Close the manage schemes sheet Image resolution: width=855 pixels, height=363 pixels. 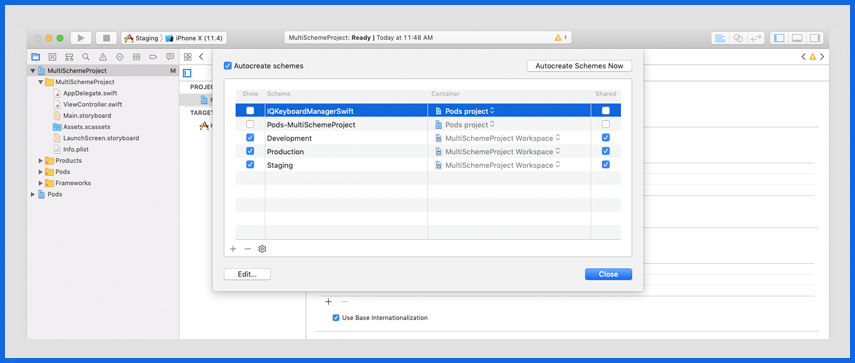click(608, 274)
